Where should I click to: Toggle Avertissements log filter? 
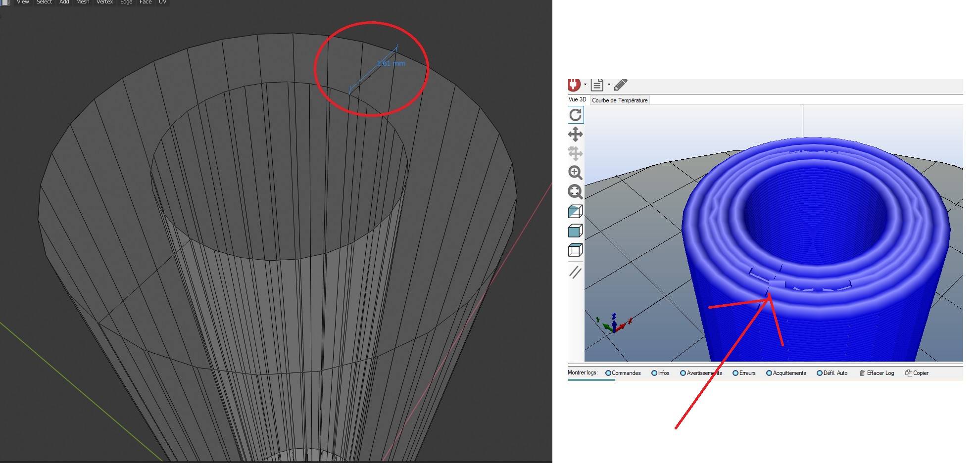coord(701,373)
